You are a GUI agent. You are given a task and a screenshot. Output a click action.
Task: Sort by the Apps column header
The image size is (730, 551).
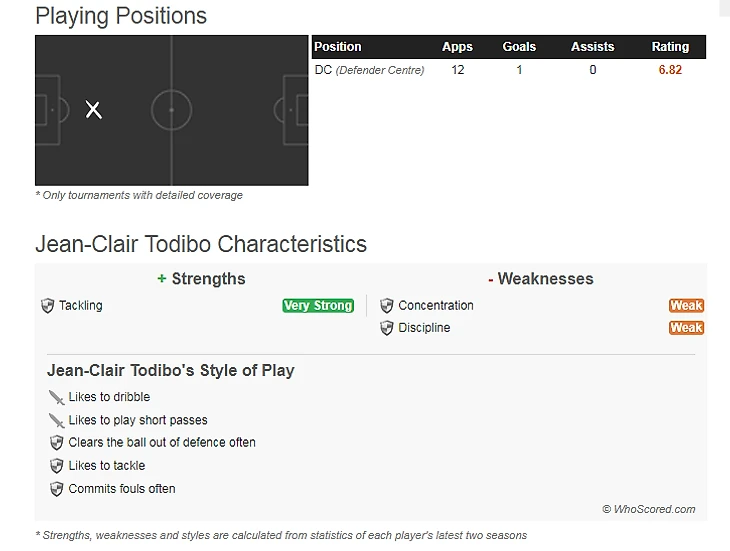click(457, 47)
